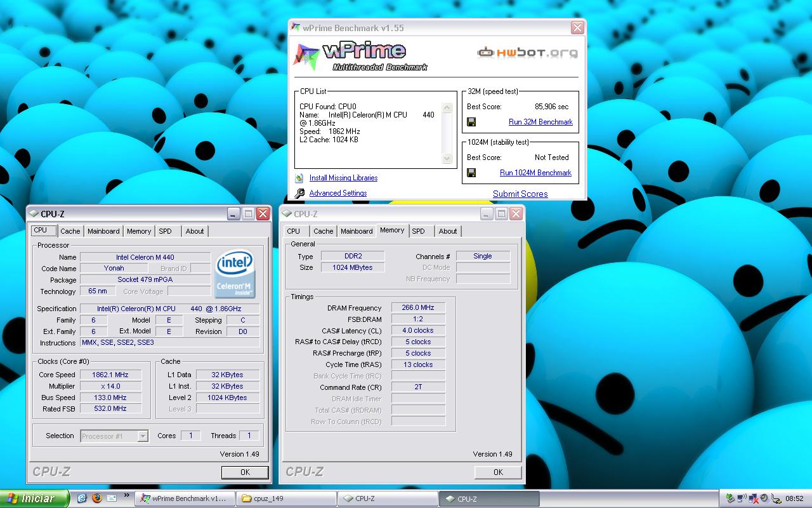Click the title bar icon of the right CPU-Z window

(287, 214)
